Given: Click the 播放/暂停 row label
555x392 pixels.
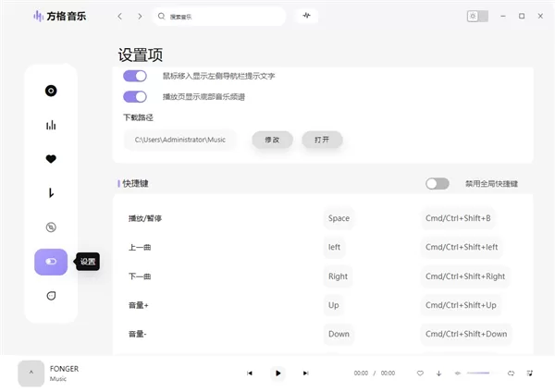Looking at the screenshot, I should 145,218.
